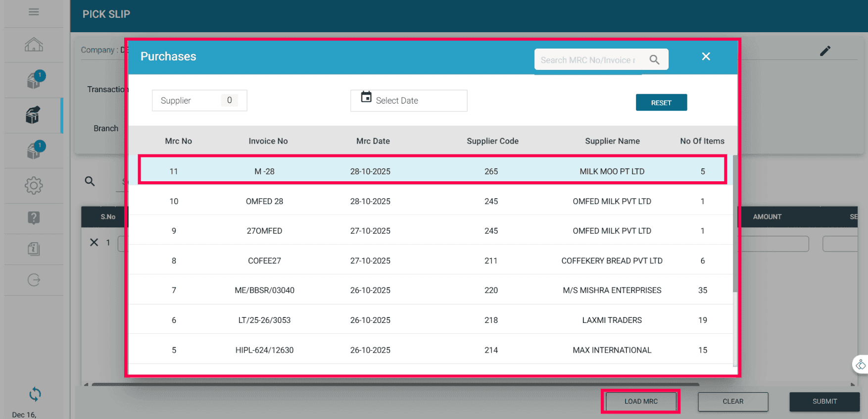Open the first box icon with badge
This screenshot has height=419, width=868.
36,80
